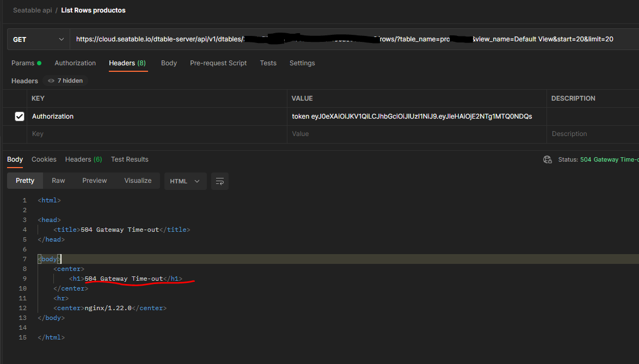
Task: Uncheck the Authorization header checkbox
Action: (x=20, y=116)
